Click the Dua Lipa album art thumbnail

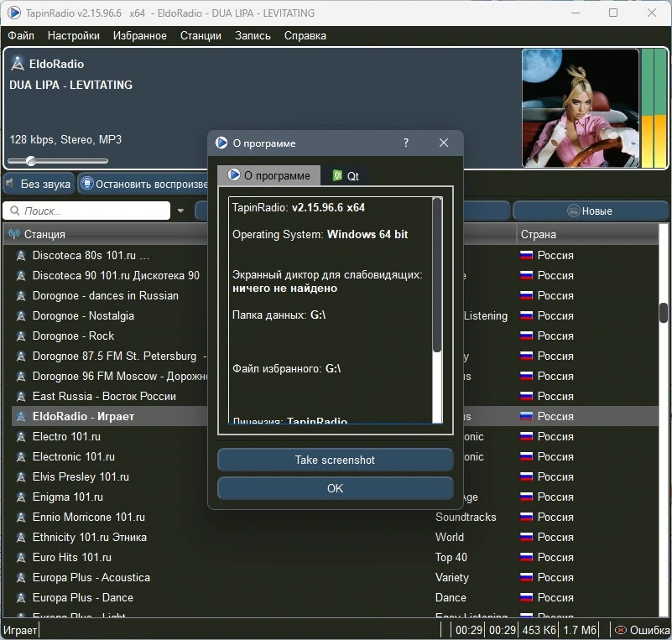(581, 108)
